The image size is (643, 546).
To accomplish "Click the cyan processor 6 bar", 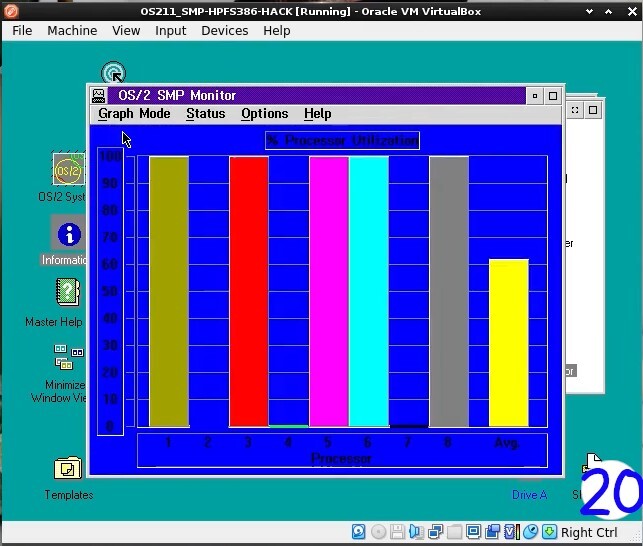I will coord(369,292).
